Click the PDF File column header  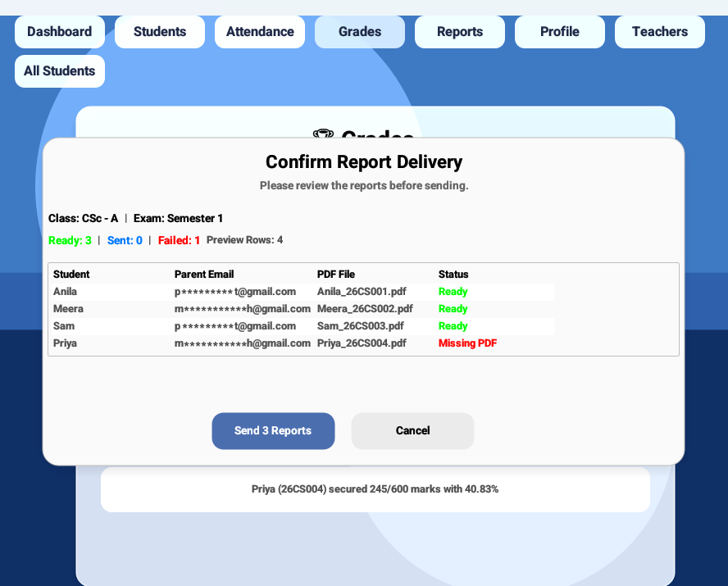click(335, 275)
